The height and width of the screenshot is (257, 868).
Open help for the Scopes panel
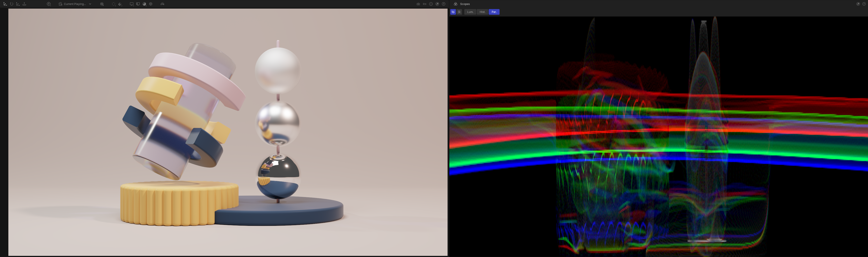coord(864,4)
